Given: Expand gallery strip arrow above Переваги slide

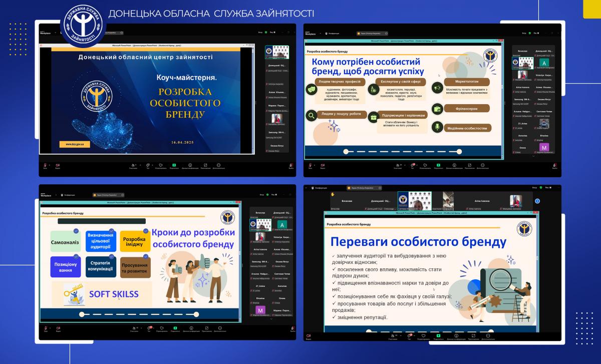Looking at the screenshot, I should pyautogui.click(x=537, y=201).
